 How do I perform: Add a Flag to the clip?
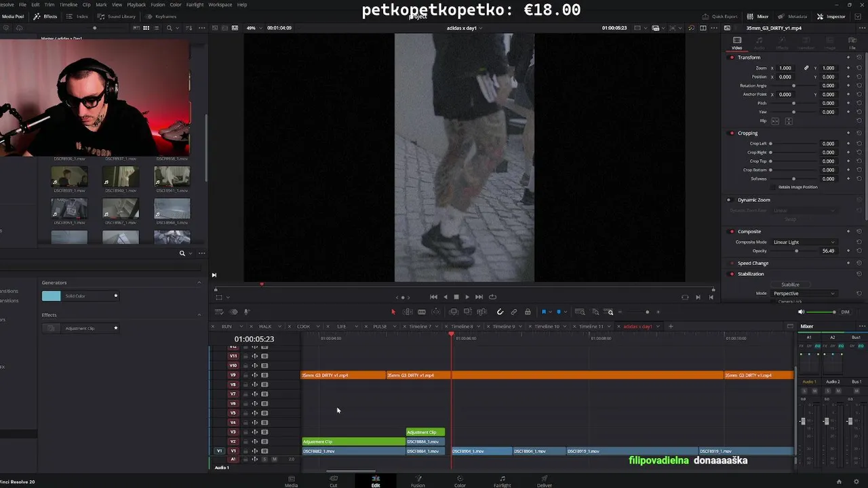(544, 312)
